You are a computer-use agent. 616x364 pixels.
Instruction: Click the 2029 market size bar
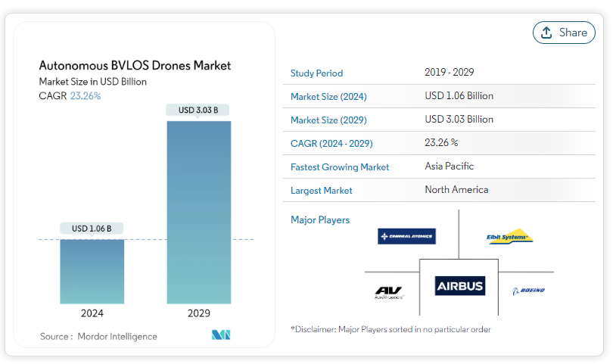[x=199, y=212]
